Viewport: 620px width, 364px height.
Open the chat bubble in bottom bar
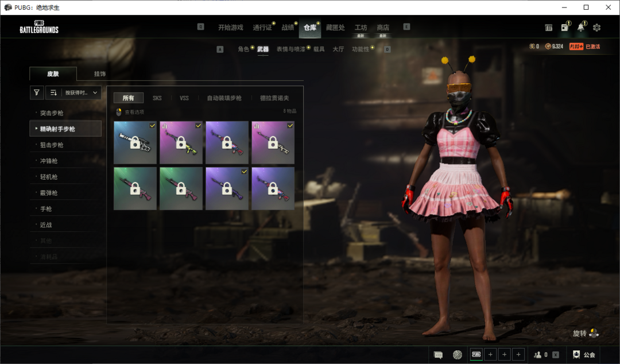point(438,354)
